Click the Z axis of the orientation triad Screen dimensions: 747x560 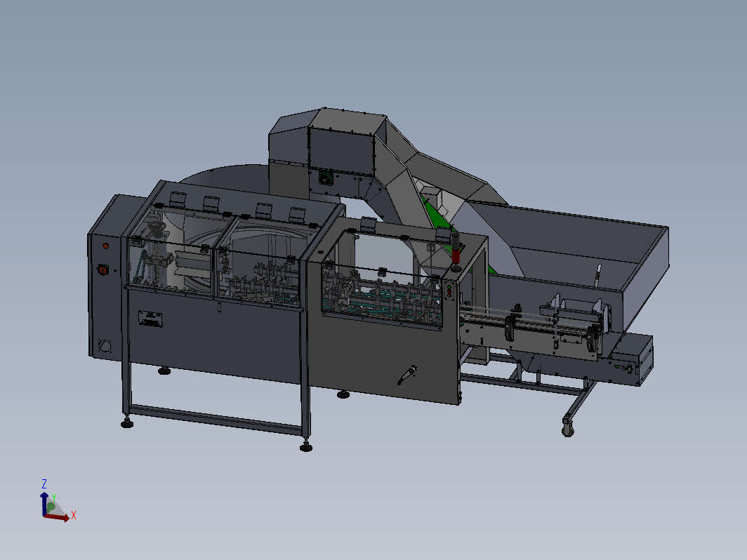44,503
